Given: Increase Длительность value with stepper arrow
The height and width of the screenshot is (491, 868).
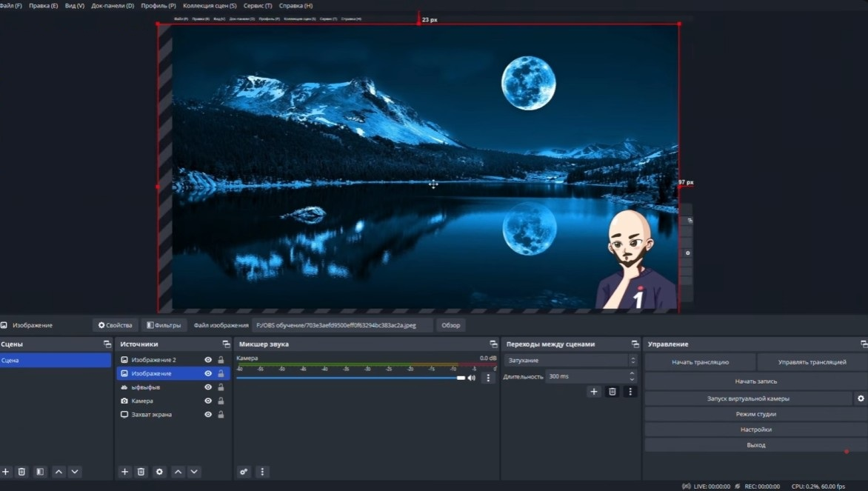Looking at the screenshot, I should 632,374.
